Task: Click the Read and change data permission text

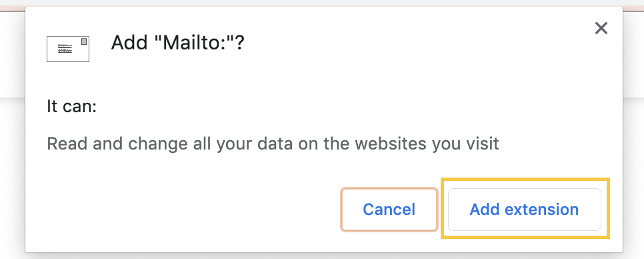Action: (273, 144)
